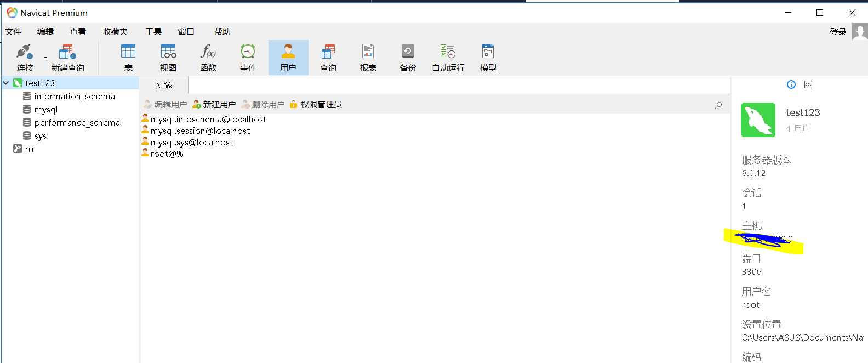Screen dimensions: 868x363
Task: Click the Navicat Premium title bar logo
Action: (x=12, y=12)
